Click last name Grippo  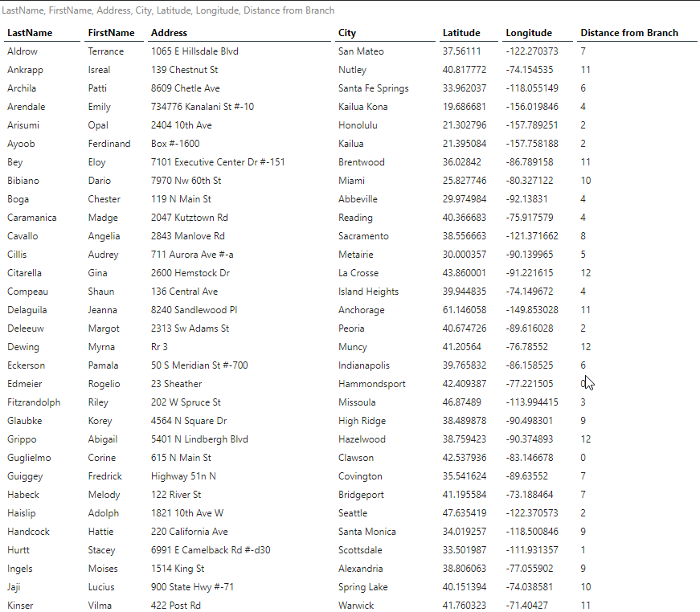click(22, 439)
